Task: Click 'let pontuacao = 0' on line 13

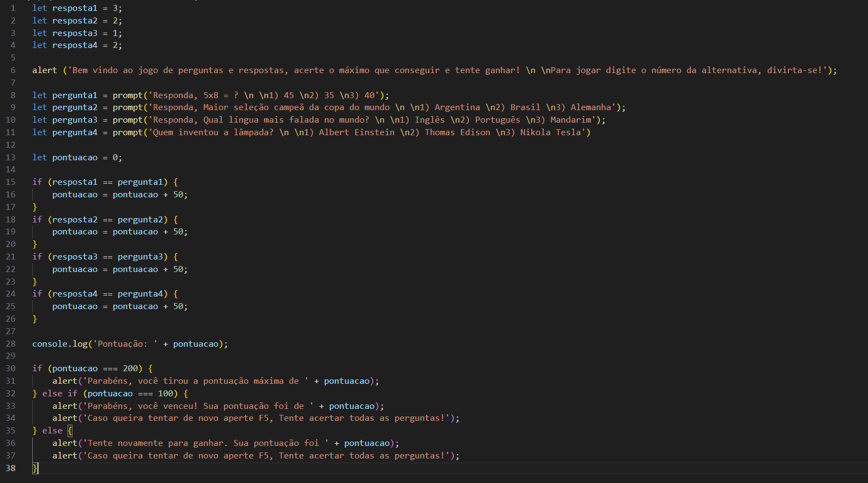Action: coord(77,158)
